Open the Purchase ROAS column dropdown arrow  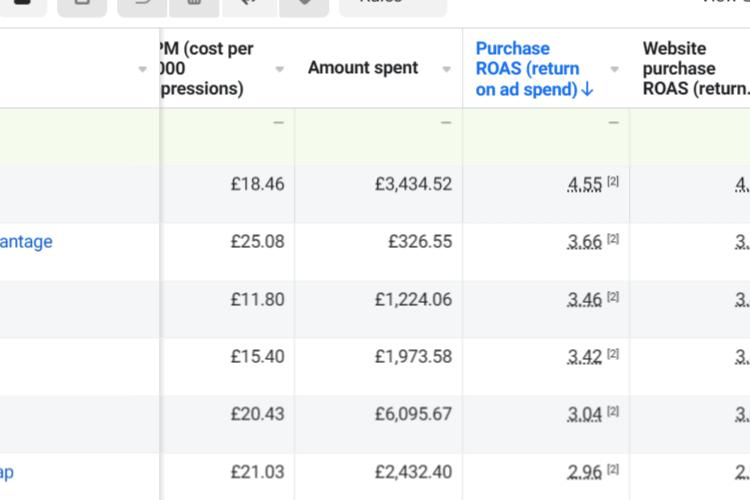[x=615, y=69]
